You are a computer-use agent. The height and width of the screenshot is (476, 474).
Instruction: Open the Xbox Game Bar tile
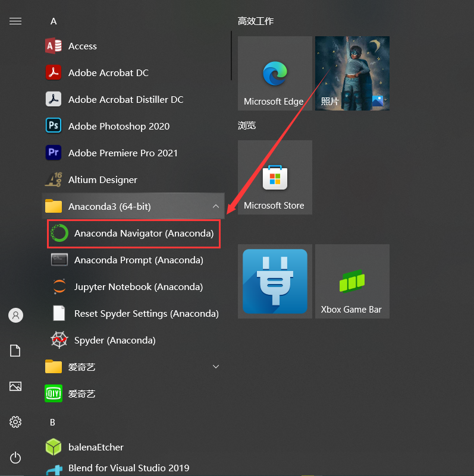352,282
